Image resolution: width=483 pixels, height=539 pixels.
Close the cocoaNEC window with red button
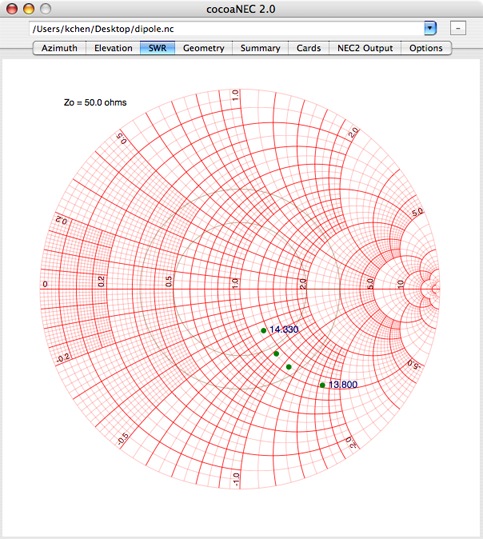[12, 9]
